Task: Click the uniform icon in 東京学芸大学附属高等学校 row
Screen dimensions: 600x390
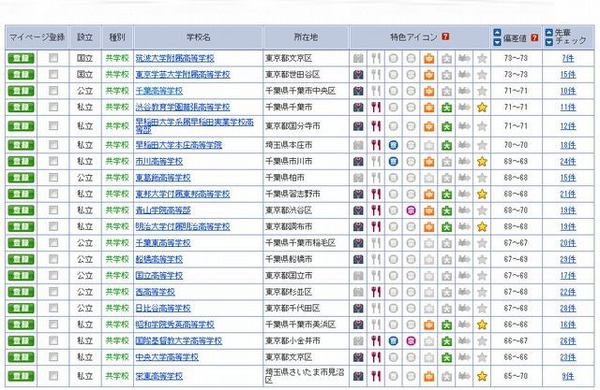Action: (358, 75)
